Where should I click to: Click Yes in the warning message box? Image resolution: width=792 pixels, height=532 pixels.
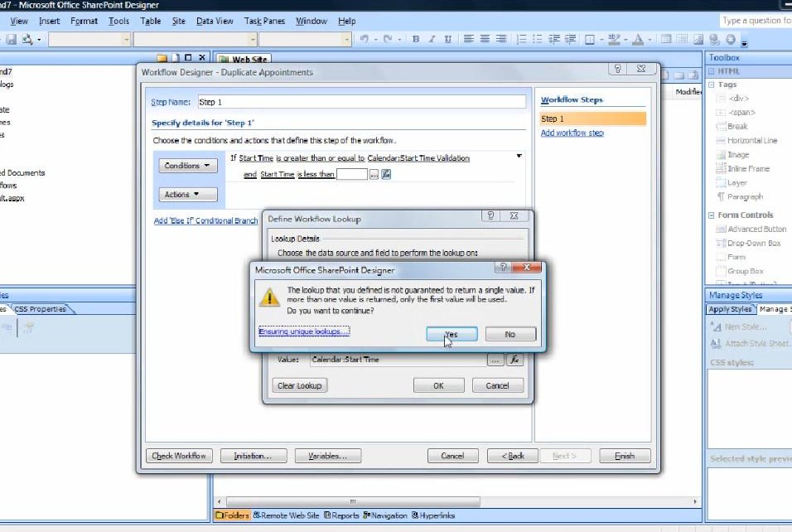[x=452, y=334]
